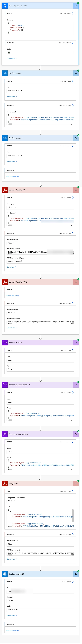Click the green success check on Convert Word to PDF 2
The height and width of the screenshot is (644, 82).
tap(79, 279)
